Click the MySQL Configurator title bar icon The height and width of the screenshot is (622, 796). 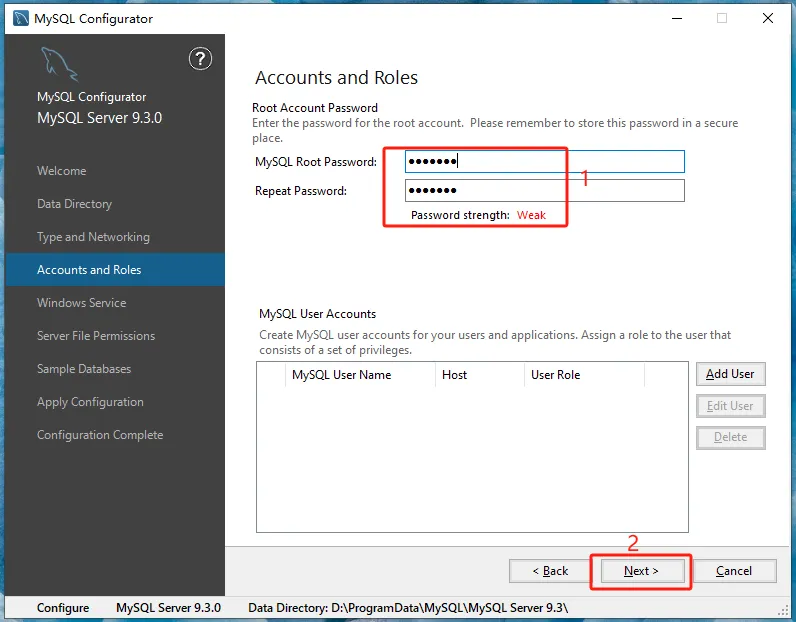[x=21, y=18]
